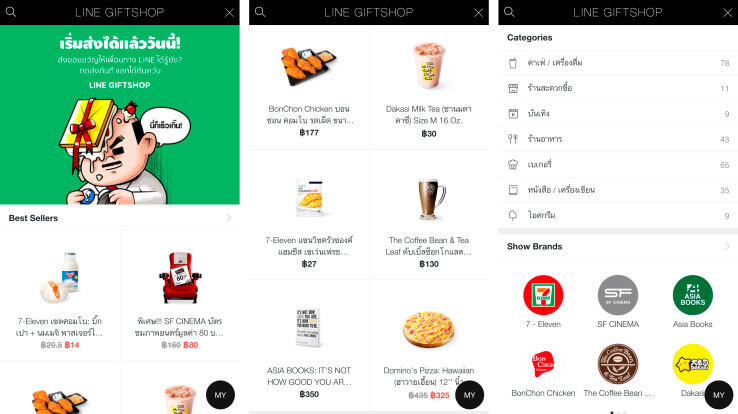Open the BonChon Chicken ฿177 product
Screen dimensions: 738x414
click(309, 88)
